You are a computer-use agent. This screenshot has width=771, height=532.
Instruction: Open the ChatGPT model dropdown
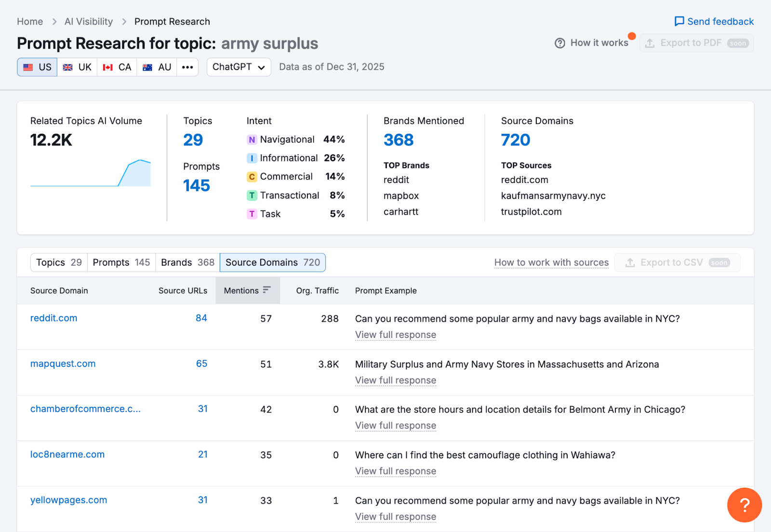pyautogui.click(x=239, y=67)
